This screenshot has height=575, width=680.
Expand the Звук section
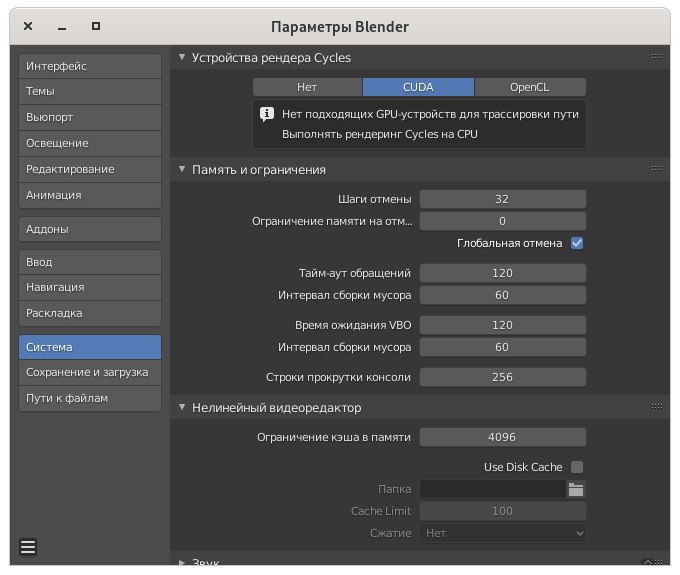(182, 562)
